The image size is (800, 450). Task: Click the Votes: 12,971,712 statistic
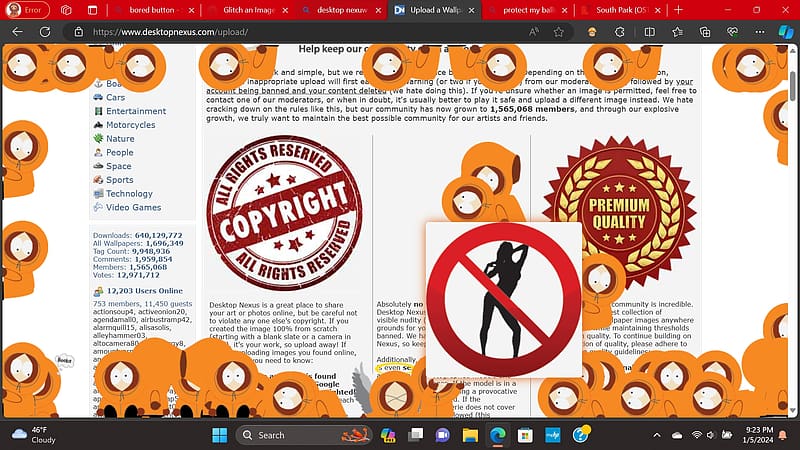[x=126, y=275]
